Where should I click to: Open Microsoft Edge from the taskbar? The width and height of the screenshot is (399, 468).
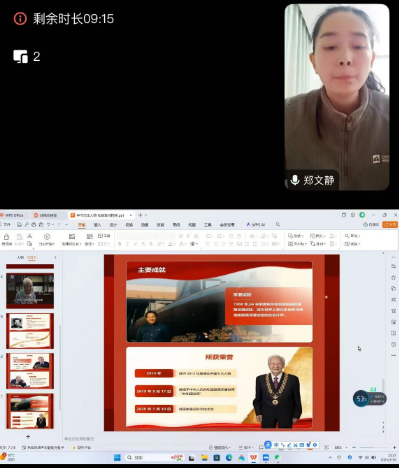coord(229,458)
